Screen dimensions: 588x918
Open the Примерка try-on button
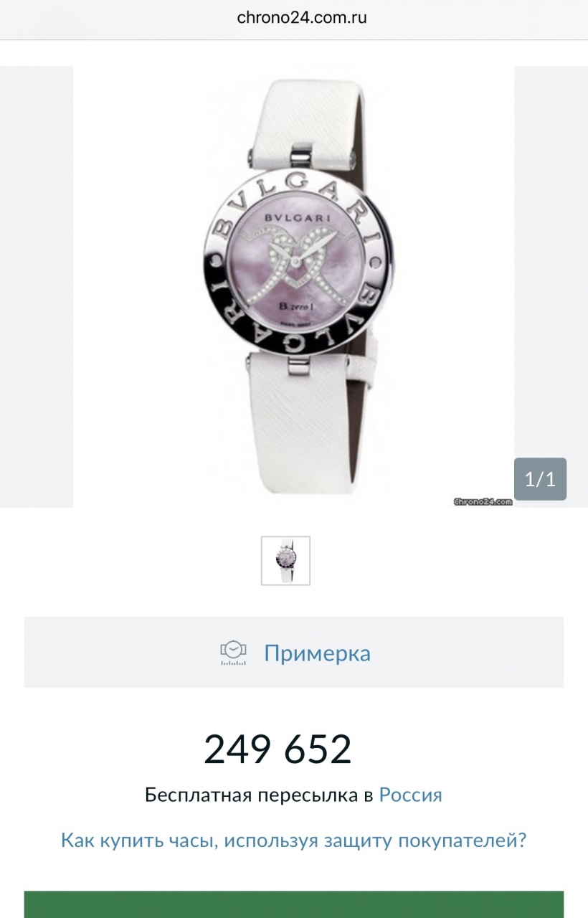tap(294, 652)
